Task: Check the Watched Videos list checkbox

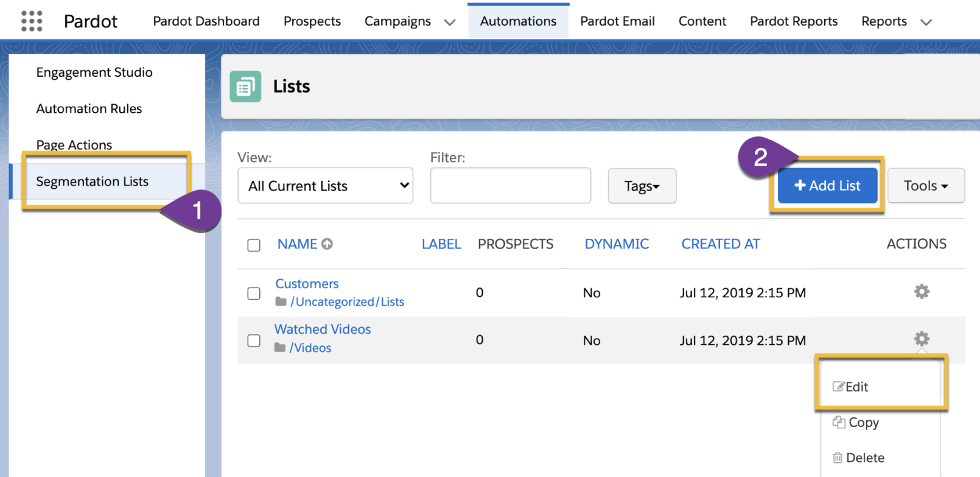Action: [254, 341]
